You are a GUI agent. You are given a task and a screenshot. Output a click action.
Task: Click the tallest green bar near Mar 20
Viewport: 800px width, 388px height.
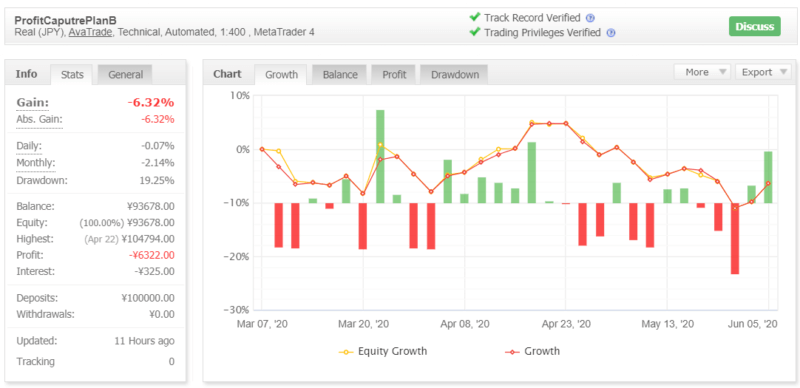380,156
